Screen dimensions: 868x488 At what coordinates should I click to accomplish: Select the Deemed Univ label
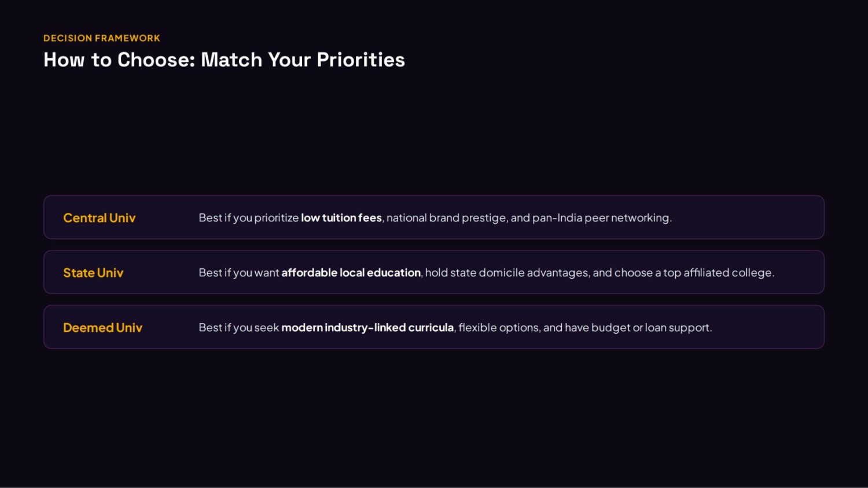pos(102,328)
